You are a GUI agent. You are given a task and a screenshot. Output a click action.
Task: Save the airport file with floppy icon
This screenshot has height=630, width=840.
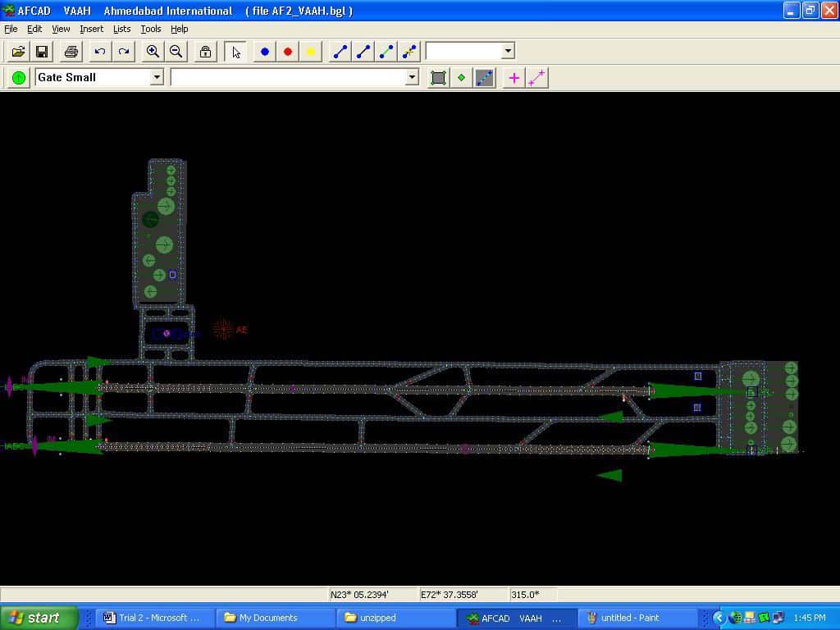[x=41, y=52]
